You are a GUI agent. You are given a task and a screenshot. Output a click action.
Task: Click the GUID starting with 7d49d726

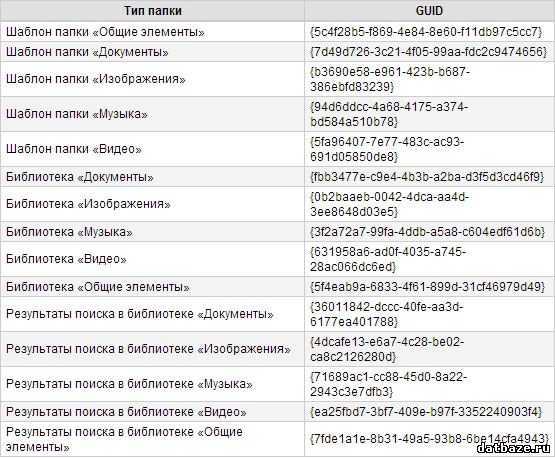tap(429, 52)
